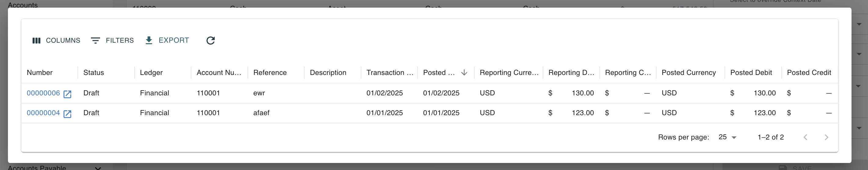Go to next page of results

click(x=826, y=137)
